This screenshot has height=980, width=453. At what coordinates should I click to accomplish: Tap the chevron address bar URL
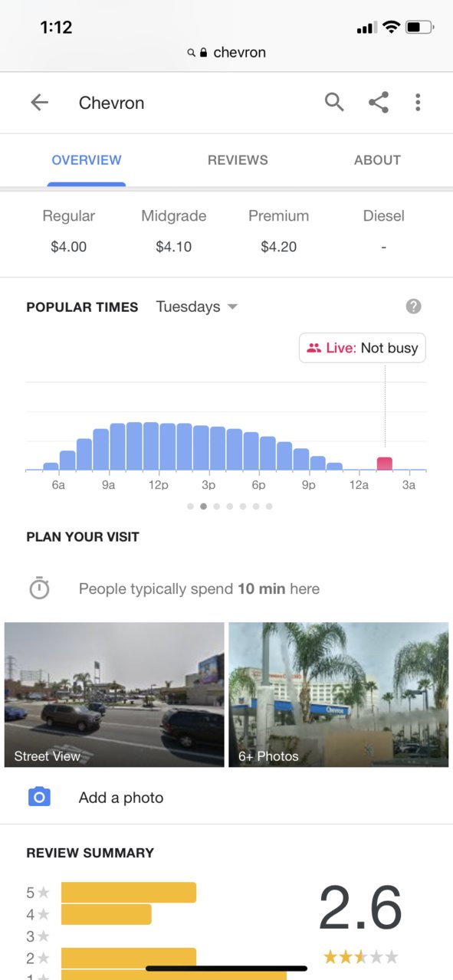pos(239,52)
